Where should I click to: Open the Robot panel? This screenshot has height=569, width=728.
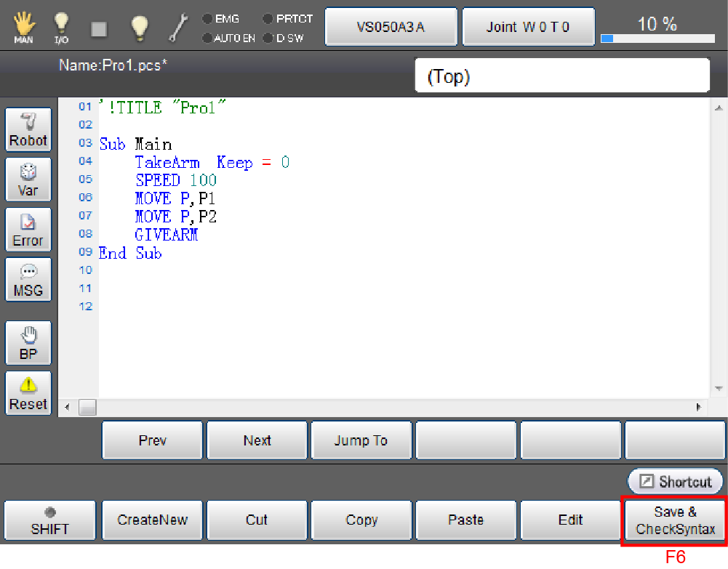tap(28, 130)
